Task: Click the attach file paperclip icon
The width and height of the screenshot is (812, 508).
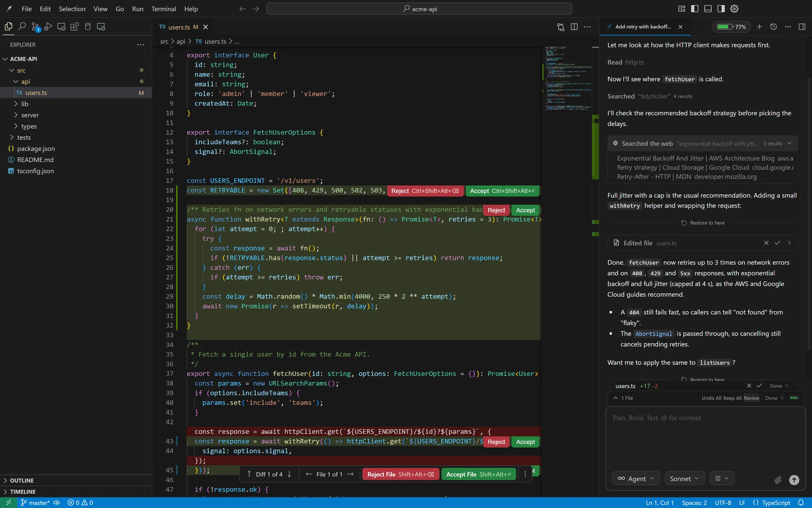Action: pyautogui.click(x=778, y=480)
